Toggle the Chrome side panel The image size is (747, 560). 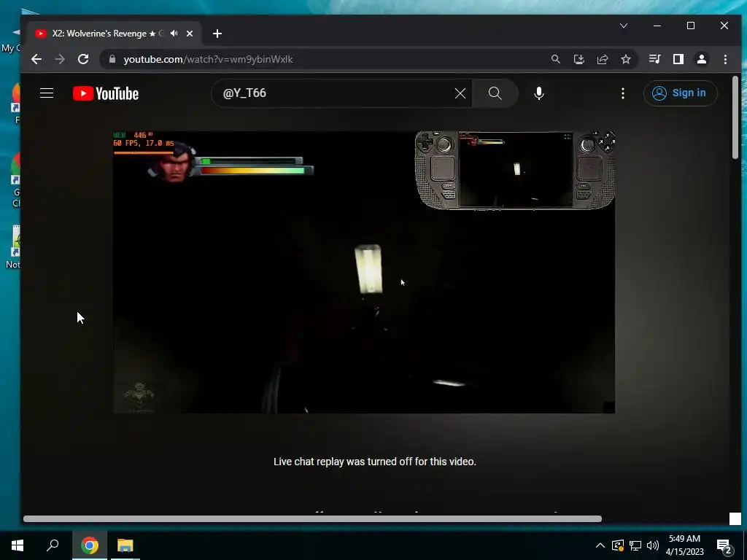tap(678, 59)
